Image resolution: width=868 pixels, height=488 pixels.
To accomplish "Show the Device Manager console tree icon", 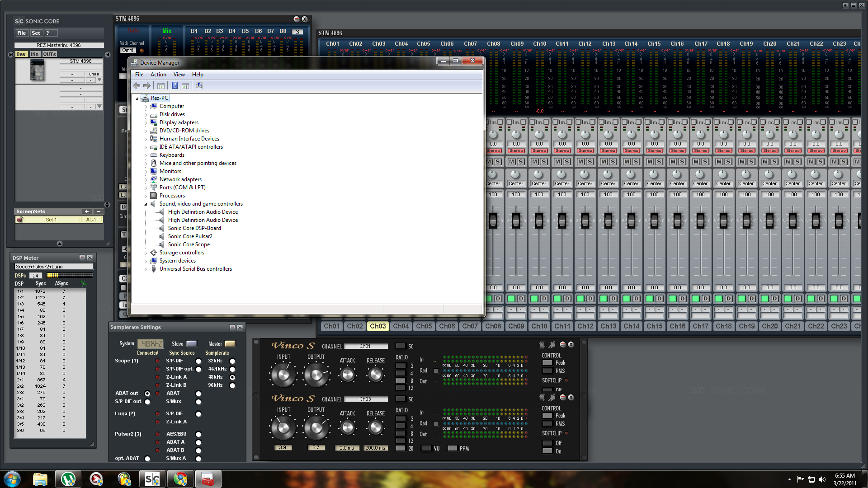I will (x=161, y=85).
